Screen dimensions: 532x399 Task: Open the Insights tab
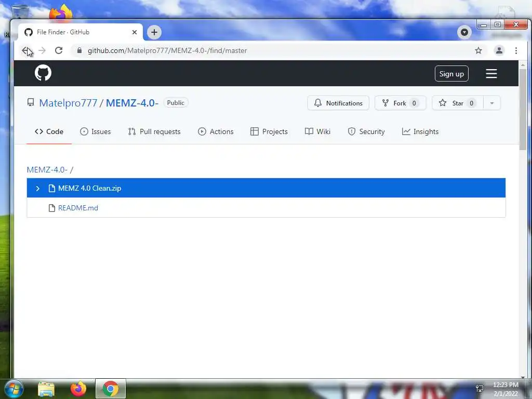tap(420, 131)
